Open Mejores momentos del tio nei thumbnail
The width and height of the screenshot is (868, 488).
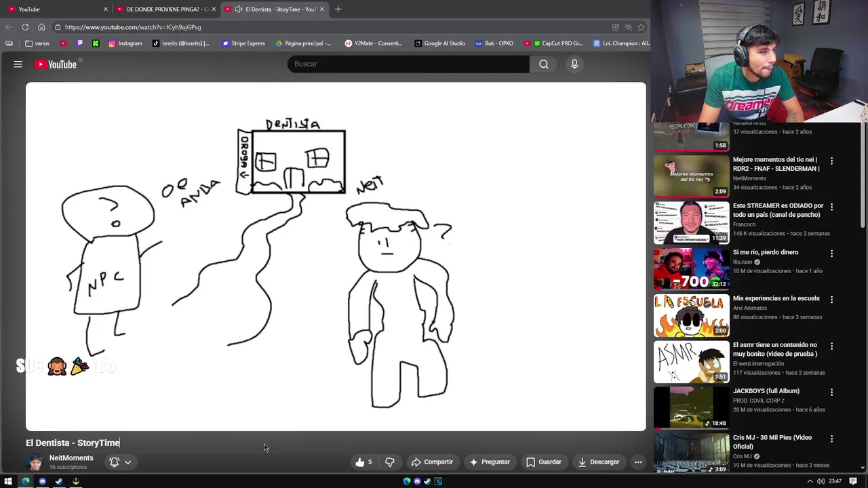tap(691, 176)
